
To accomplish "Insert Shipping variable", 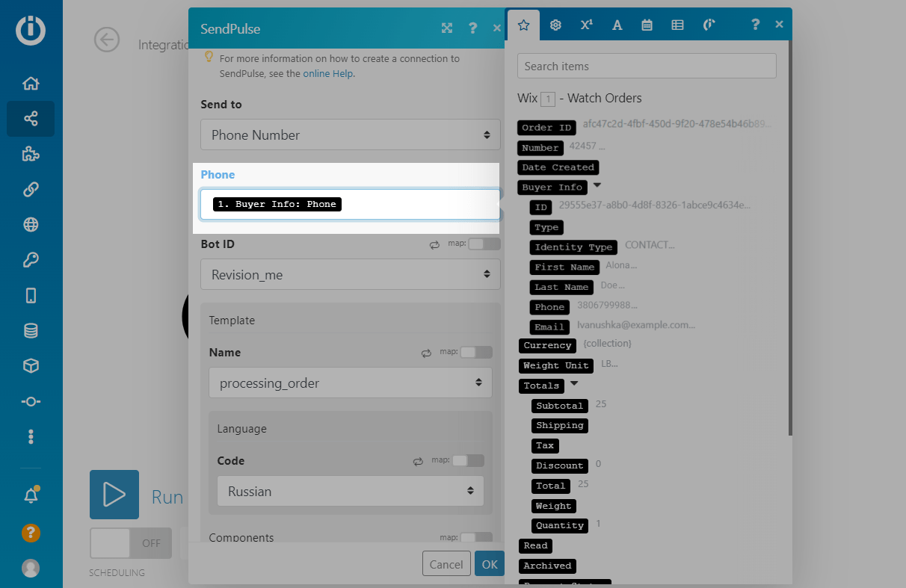I will point(560,426).
